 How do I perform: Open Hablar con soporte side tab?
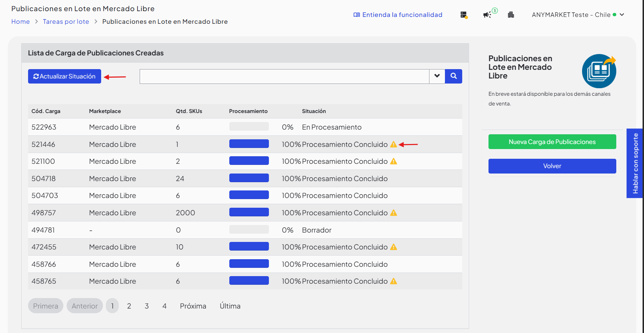635,163
